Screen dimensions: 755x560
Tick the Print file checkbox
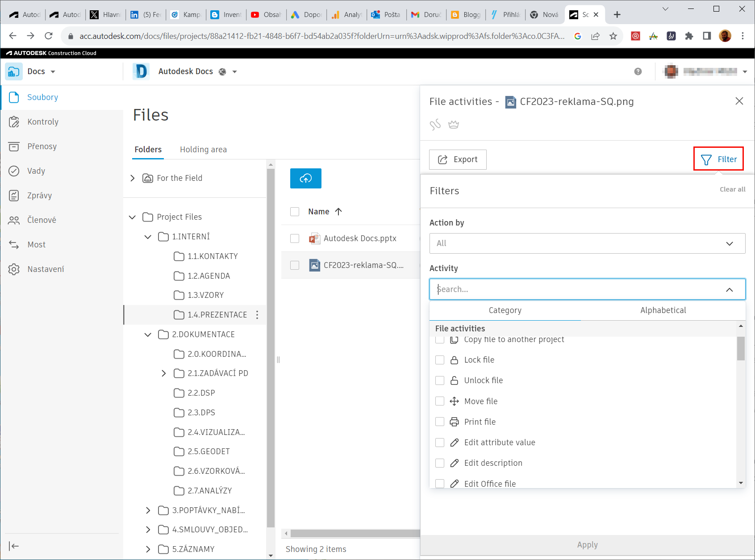(x=440, y=422)
